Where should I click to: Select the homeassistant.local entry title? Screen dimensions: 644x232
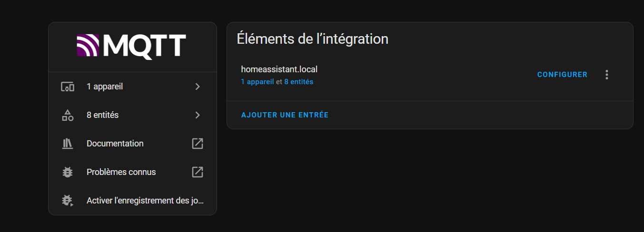279,69
